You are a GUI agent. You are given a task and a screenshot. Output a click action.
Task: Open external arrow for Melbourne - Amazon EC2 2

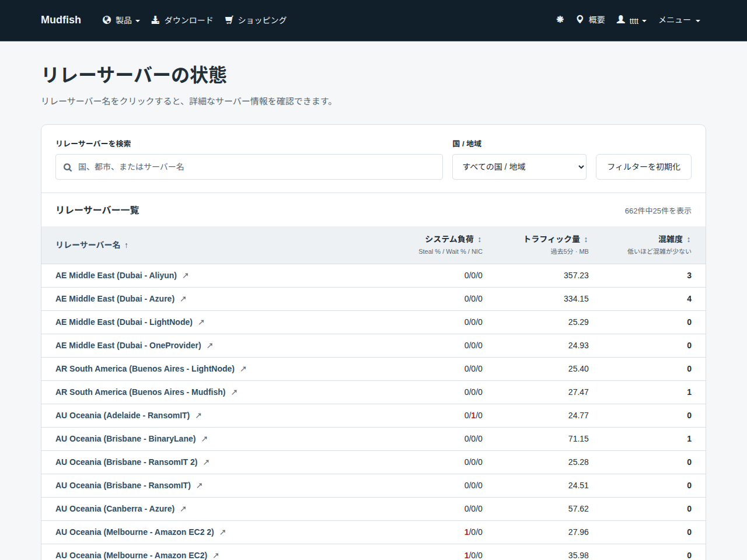(223, 532)
